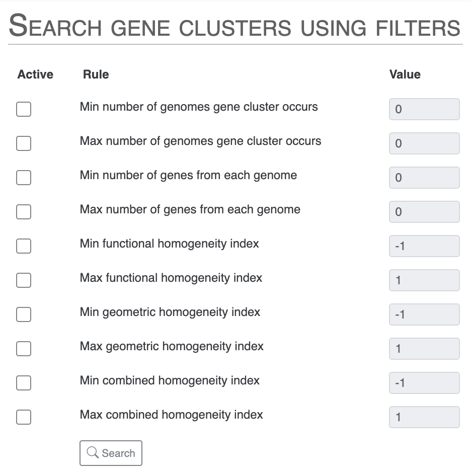Click the magnifier icon in Search button
The width and height of the screenshot is (471, 476).
93,453
